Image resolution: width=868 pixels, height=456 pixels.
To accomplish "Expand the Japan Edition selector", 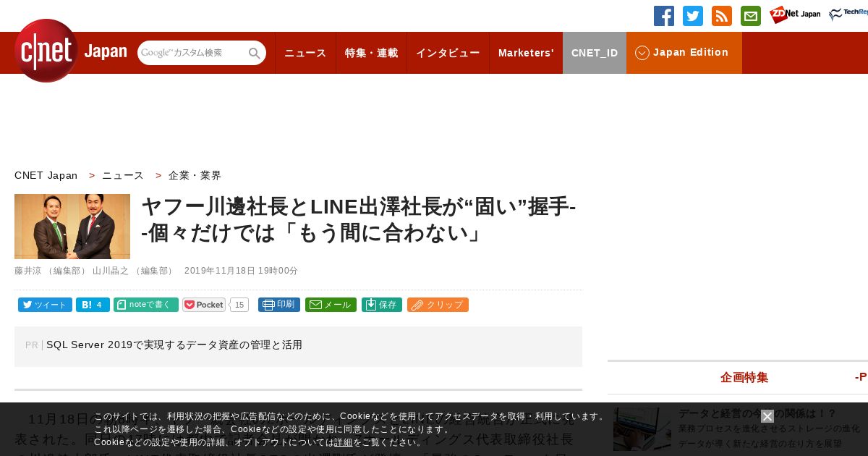I will 684,53.
